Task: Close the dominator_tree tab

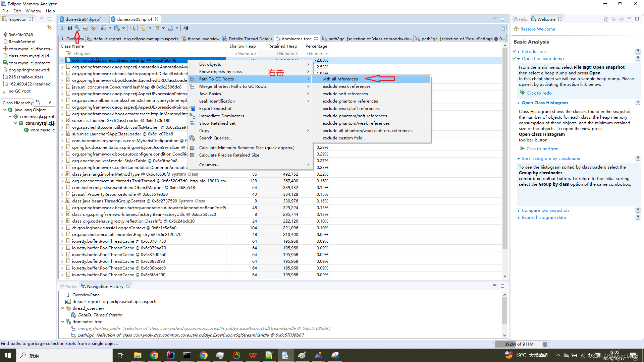Action: point(316,39)
